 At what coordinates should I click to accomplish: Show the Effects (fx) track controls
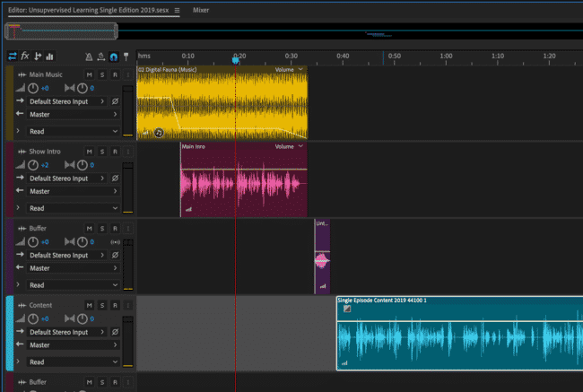[x=25, y=57]
